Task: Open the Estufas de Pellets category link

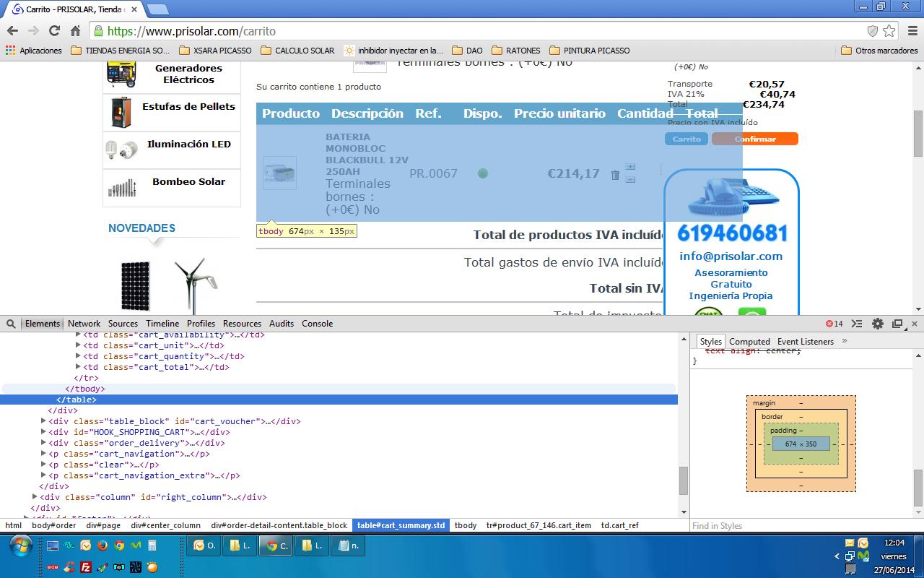Action: click(188, 106)
